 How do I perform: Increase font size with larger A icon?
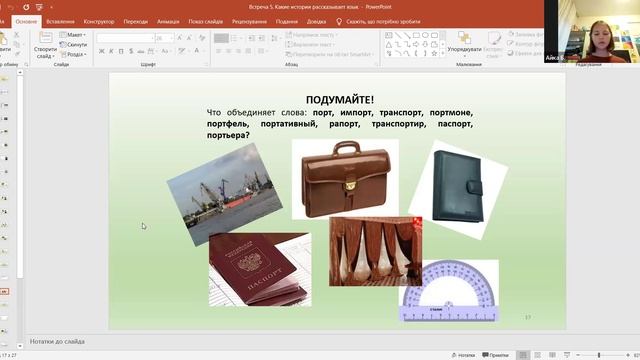[x=179, y=38]
